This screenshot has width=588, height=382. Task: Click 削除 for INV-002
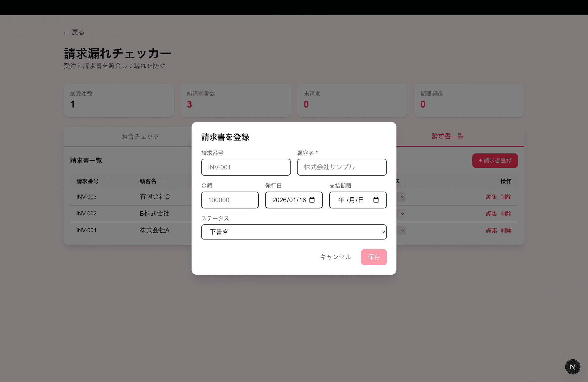click(x=506, y=214)
